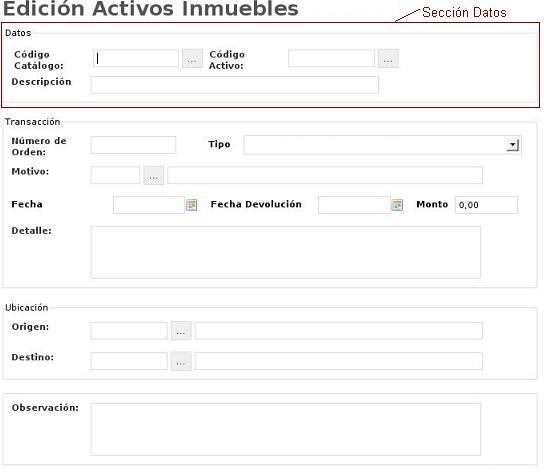Open lookup button next to Código Catálogo
The height and width of the screenshot is (472, 544).
point(192,59)
